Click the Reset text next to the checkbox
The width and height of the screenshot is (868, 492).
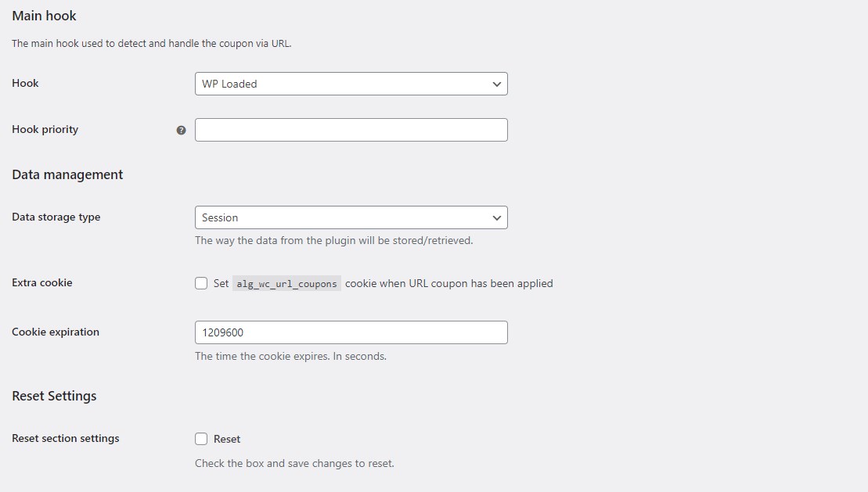click(x=227, y=439)
